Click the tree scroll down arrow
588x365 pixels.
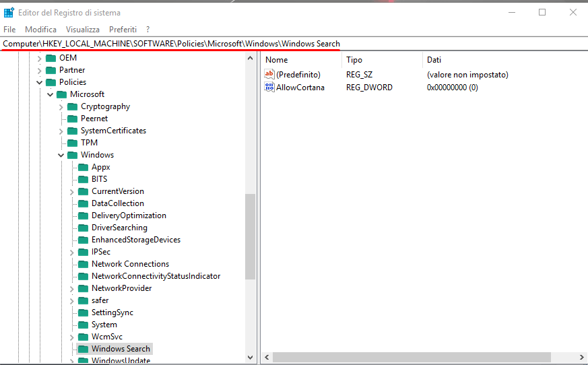click(x=250, y=358)
